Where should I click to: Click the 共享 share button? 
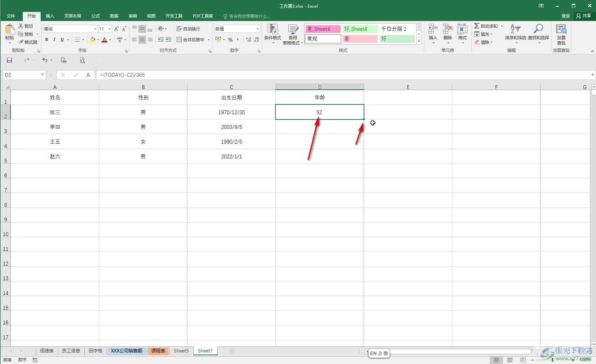tap(584, 16)
